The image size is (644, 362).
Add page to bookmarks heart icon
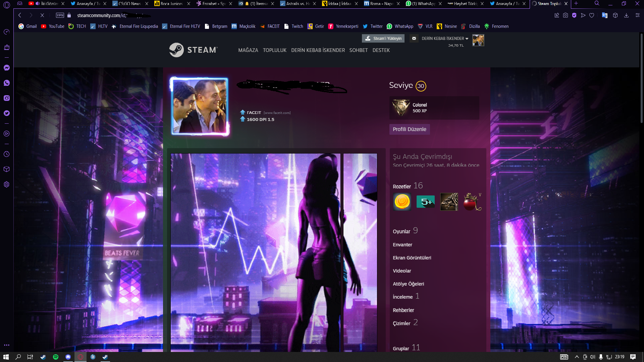click(592, 15)
